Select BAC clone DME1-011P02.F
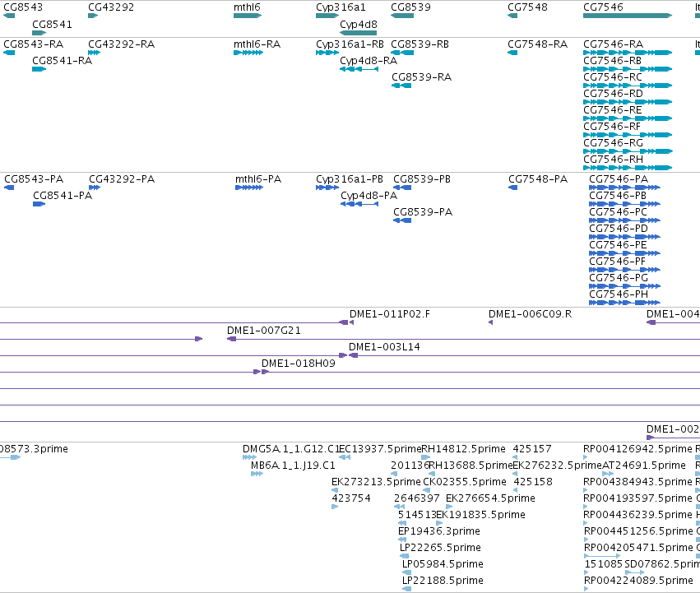This screenshot has height=593, width=700. pos(390,314)
